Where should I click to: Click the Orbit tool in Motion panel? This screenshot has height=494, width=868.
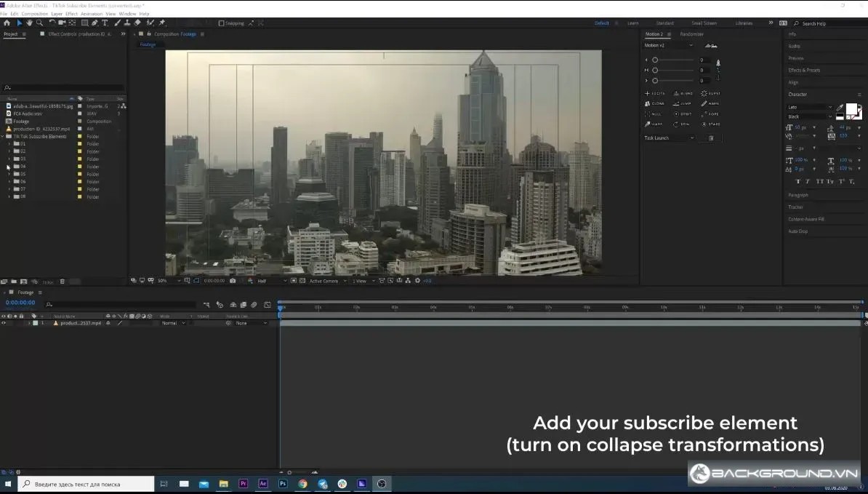(x=683, y=114)
